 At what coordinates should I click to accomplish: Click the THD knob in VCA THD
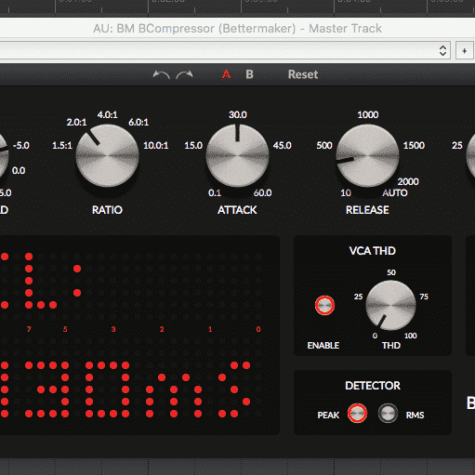[391, 305]
